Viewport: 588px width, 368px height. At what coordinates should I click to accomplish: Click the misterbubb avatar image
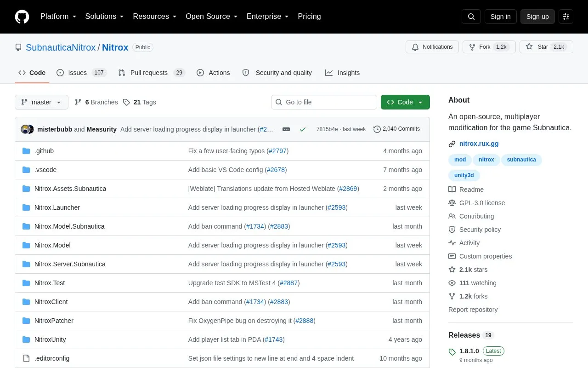(x=25, y=129)
